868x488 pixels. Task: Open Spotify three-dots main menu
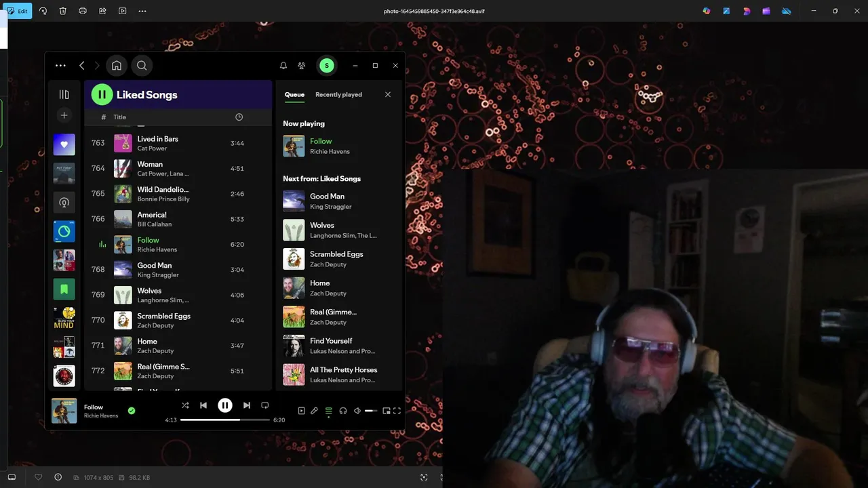coord(60,66)
